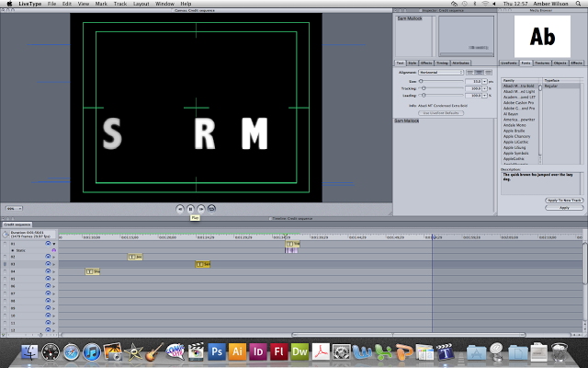Open Comic Life in the dock
The width and height of the screenshot is (588, 368).
pyautogui.click(x=175, y=352)
